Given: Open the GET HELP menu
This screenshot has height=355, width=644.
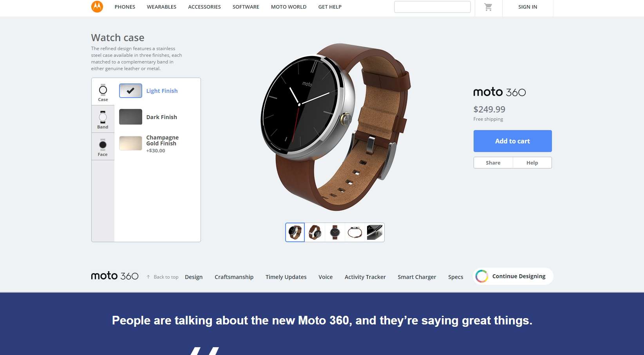Looking at the screenshot, I should pyautogui.click(x=330, y=7).
